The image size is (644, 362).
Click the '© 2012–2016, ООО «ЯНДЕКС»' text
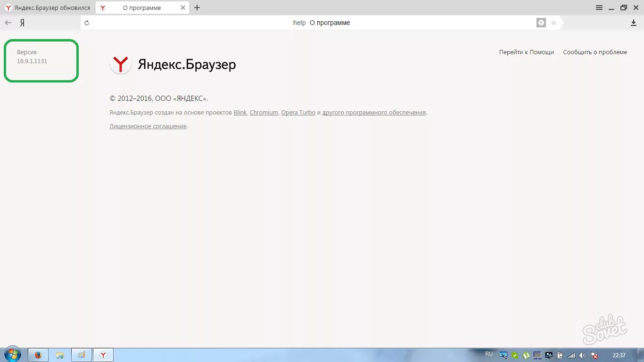[x=158, y=99]
